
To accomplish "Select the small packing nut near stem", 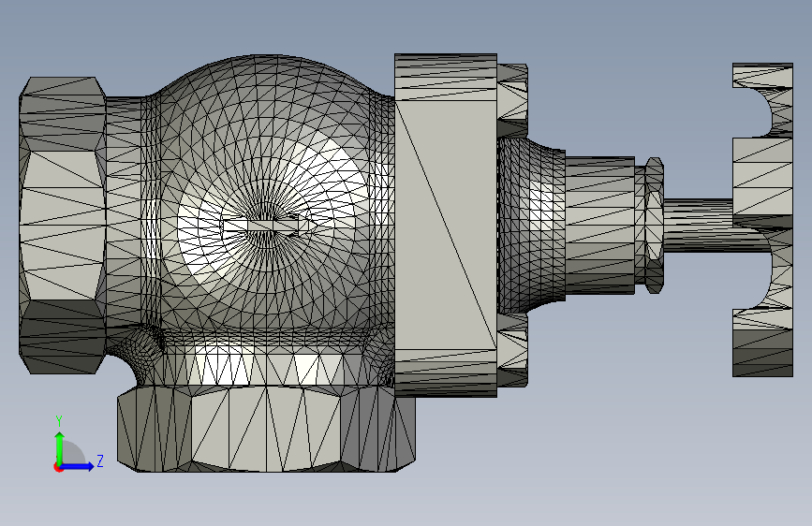I will [655, 226].
